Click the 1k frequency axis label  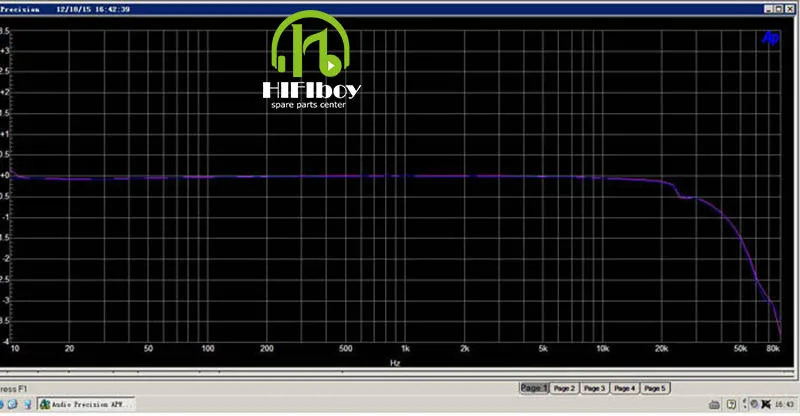405,349
